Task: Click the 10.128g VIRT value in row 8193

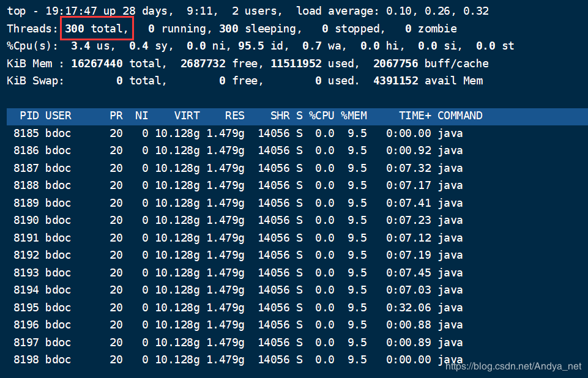Action: point(177,273)
